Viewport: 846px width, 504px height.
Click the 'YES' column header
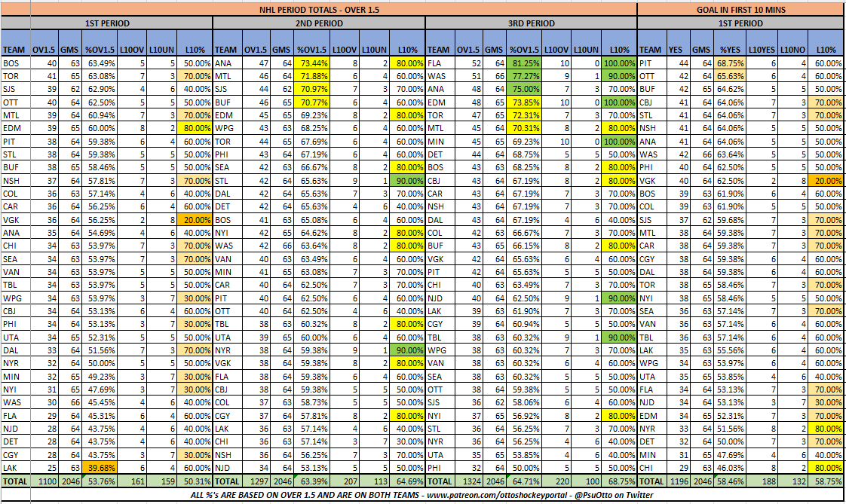coord(679,43)
